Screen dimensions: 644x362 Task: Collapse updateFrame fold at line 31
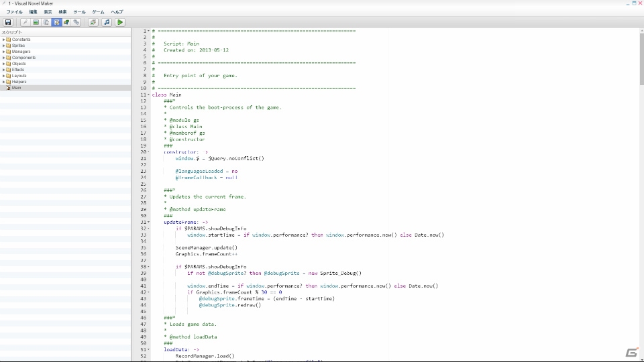[x=149, y=222]
